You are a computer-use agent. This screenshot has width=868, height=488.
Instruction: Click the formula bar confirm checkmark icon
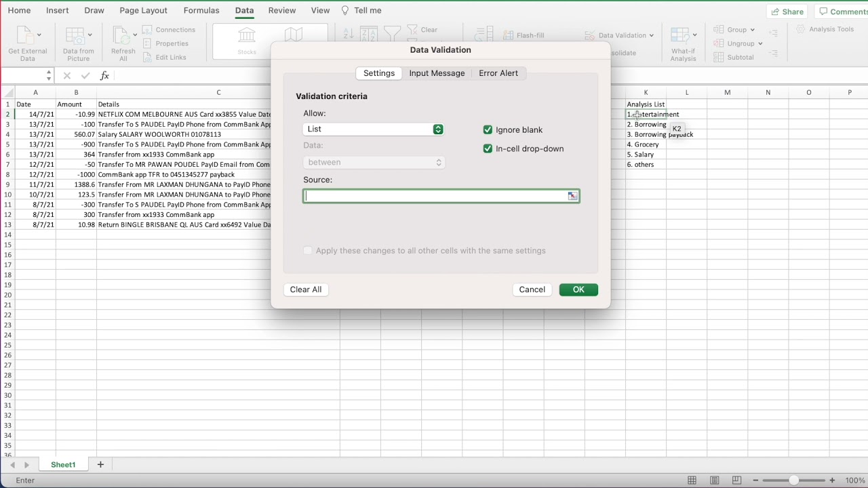tap(85, 76)
